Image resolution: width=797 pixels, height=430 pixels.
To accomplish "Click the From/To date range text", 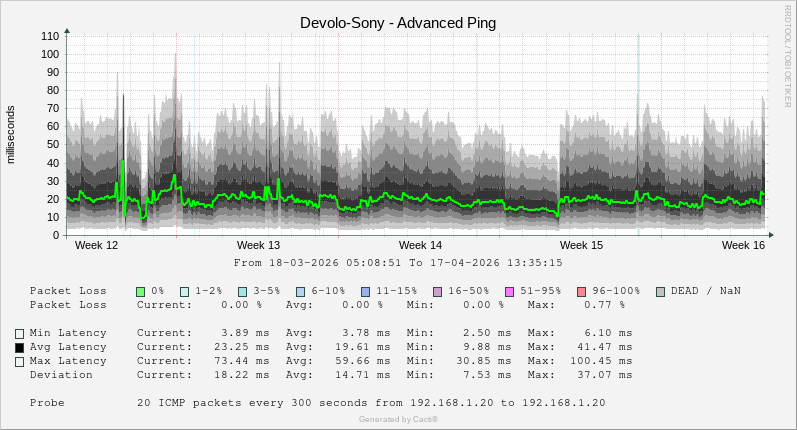I will click(398, 263).
